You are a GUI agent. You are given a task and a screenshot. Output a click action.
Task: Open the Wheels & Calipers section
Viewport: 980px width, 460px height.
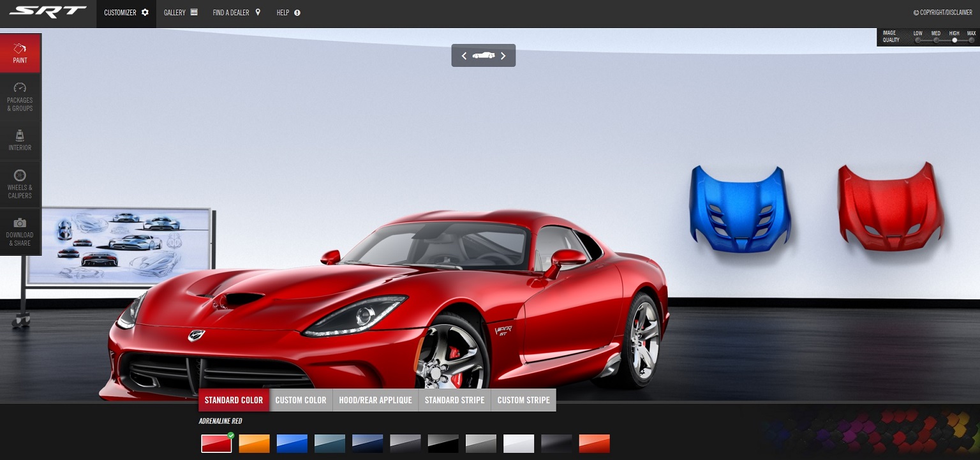[x=20, y=175]
